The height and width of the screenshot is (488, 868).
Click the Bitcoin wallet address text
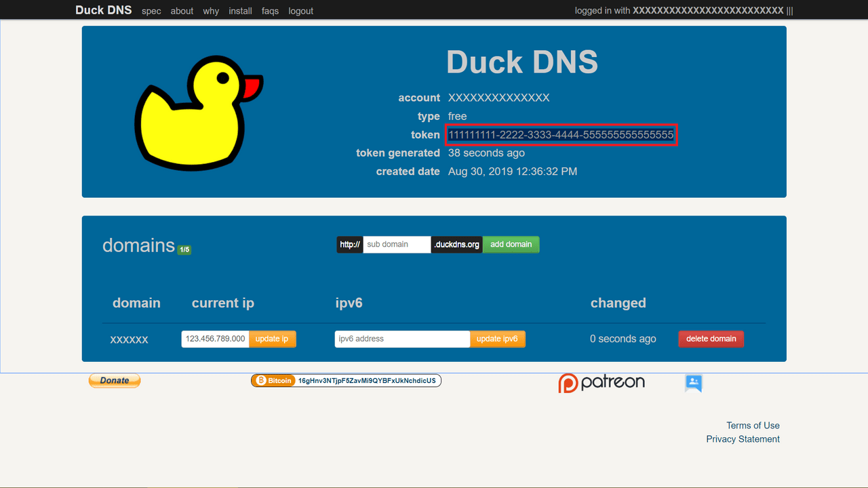[367, 381]
